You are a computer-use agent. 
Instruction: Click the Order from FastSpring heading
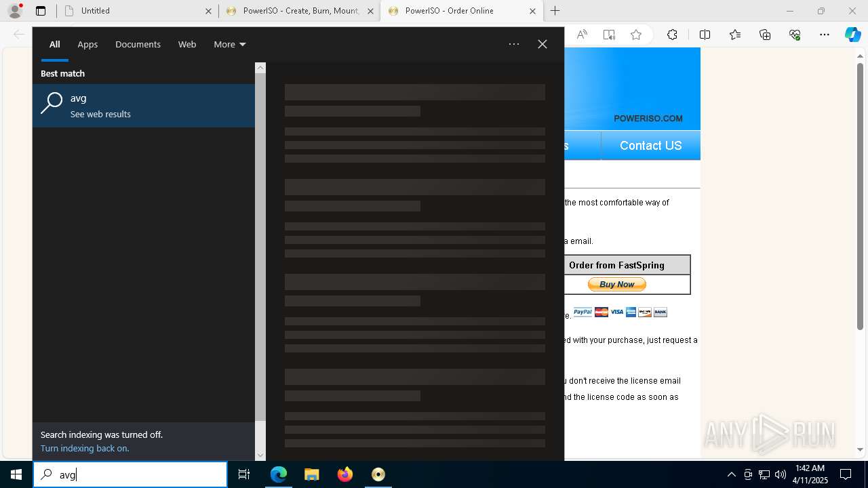(x=616, y=265)
